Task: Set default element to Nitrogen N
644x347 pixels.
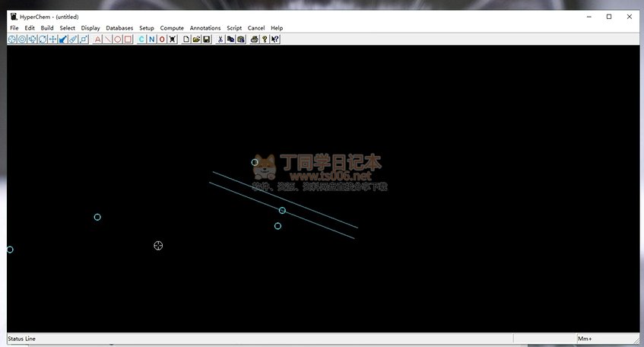Action: 152,40
